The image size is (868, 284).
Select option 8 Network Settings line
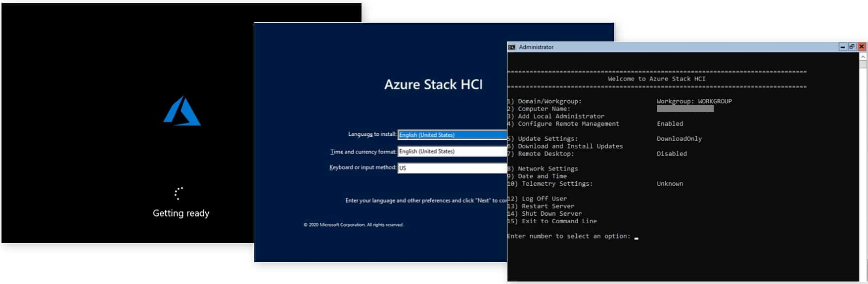[x=543, y=169]
